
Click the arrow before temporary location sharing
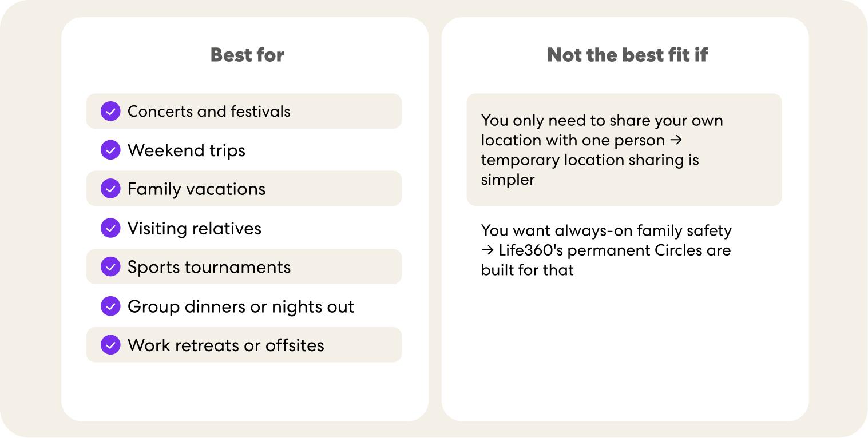point(677,140)
